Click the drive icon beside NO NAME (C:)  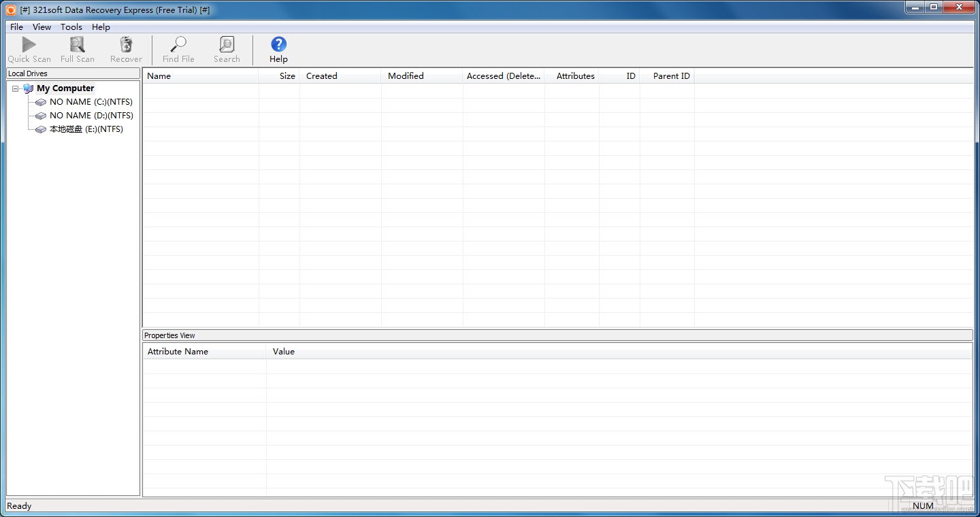pyautogui.click(x=41, y=102)
